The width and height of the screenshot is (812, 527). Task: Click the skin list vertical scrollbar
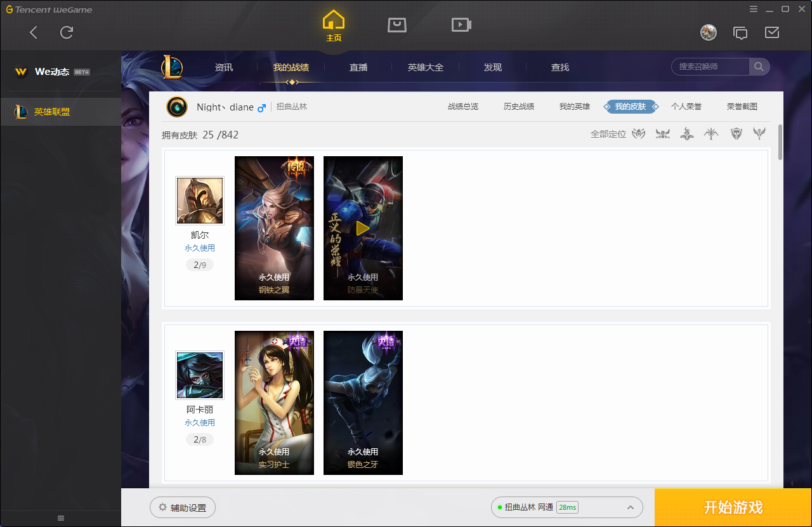(x=780, y=142)
